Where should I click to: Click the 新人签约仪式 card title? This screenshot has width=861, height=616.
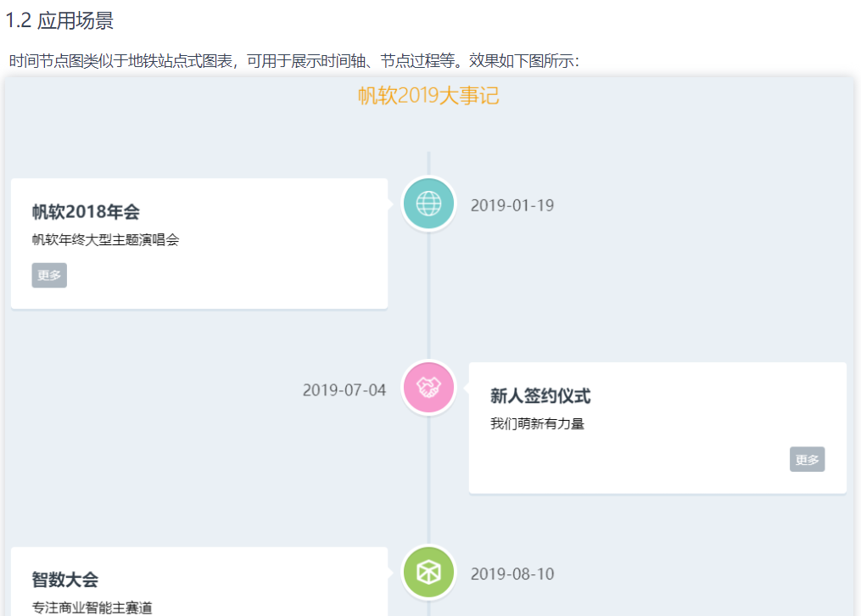pyautogui.click(x=540, y=396)
